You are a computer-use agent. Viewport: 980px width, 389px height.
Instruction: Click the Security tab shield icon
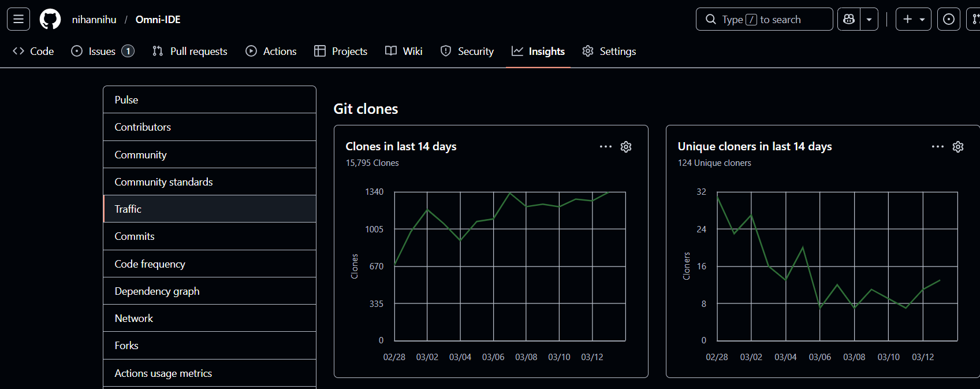tap(446, 51)
